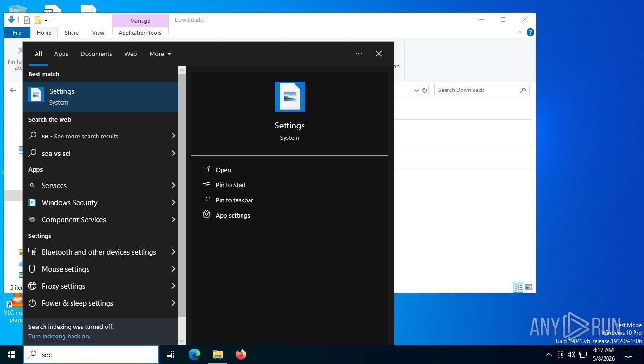Launch Firefox from the taskbar
644x364 pixels.
[x=241, y=355]
